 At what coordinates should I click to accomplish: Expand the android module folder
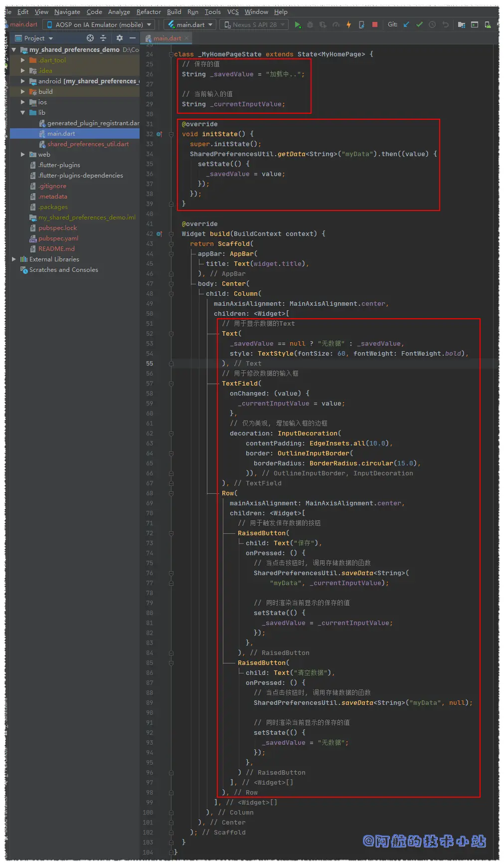pyautogui.click(x=22, y=81)
